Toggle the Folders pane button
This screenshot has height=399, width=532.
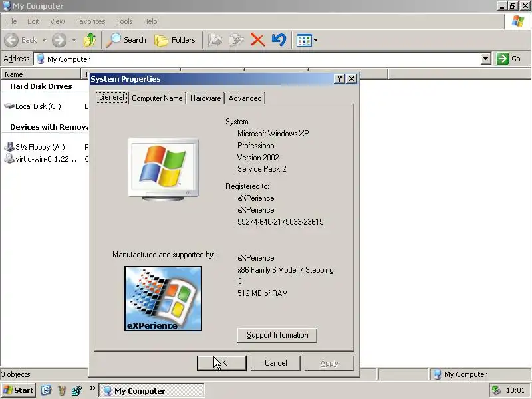[x=175, y=40]
